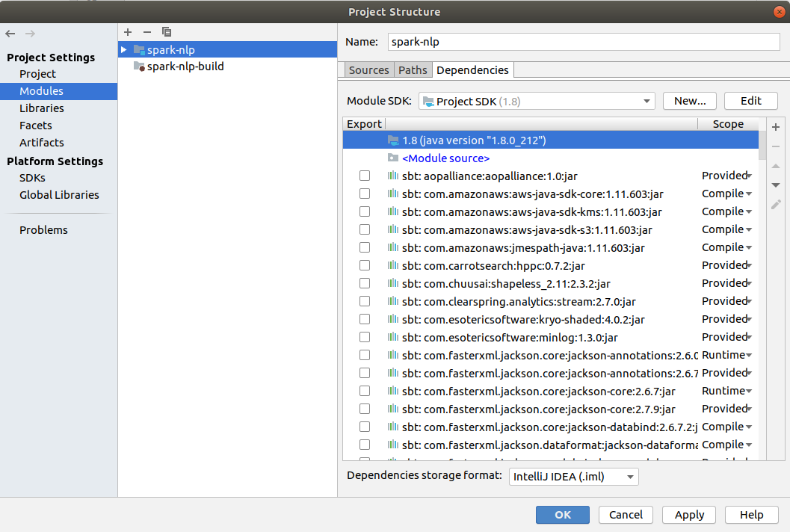Screen dimensions: 790x532
Task: Add a dependency using the plus icon
Action: coord(776,127)
